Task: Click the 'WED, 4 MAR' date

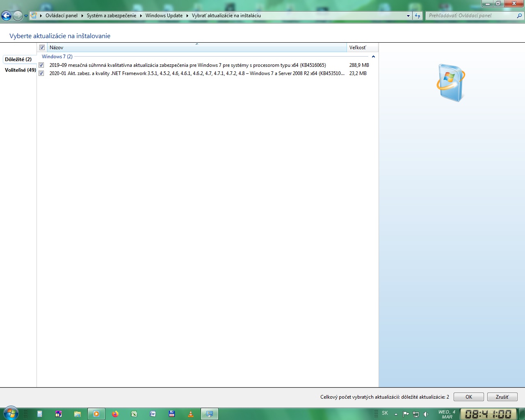Action: coord(447,414)
